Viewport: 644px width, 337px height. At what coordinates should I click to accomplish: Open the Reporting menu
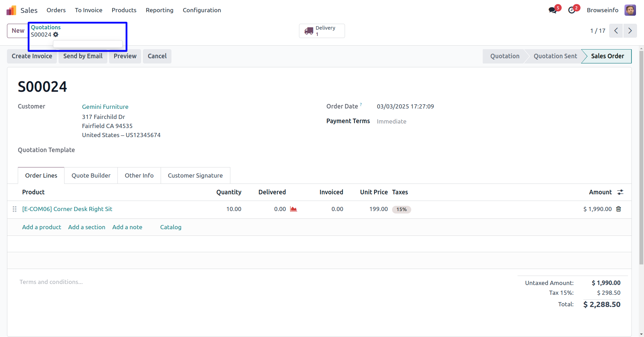click(x=159, y=10)
